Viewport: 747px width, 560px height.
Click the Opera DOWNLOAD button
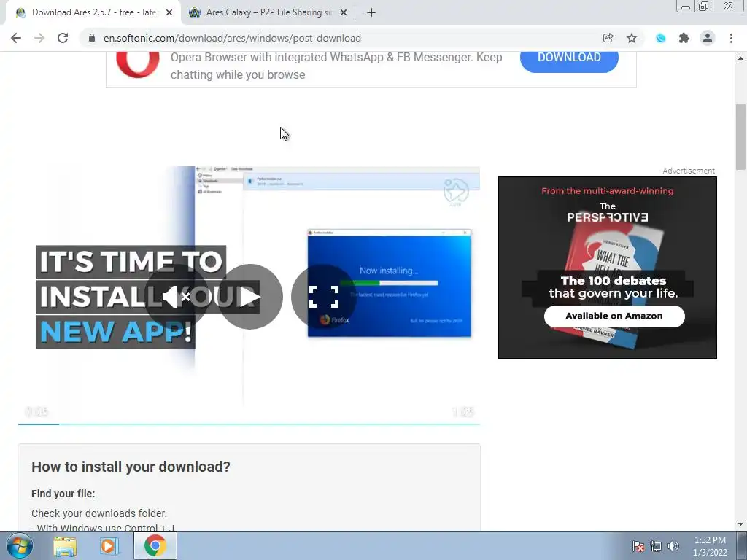pos(569,58)
